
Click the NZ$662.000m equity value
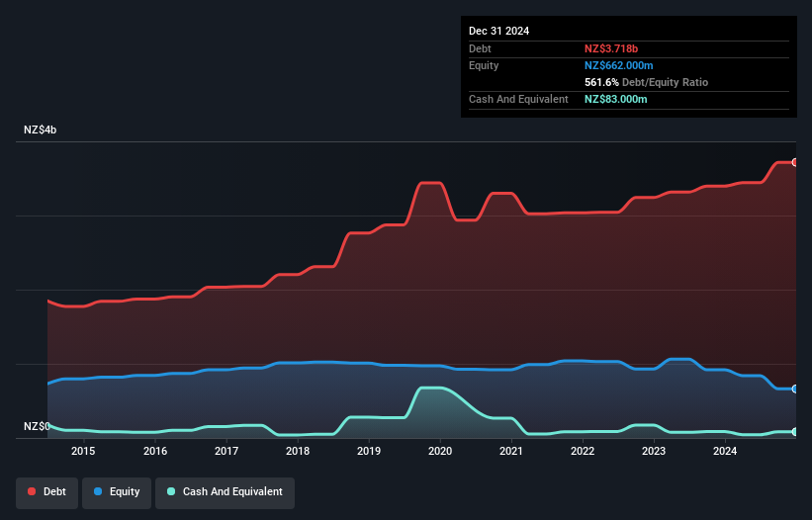tap(619, 65)
